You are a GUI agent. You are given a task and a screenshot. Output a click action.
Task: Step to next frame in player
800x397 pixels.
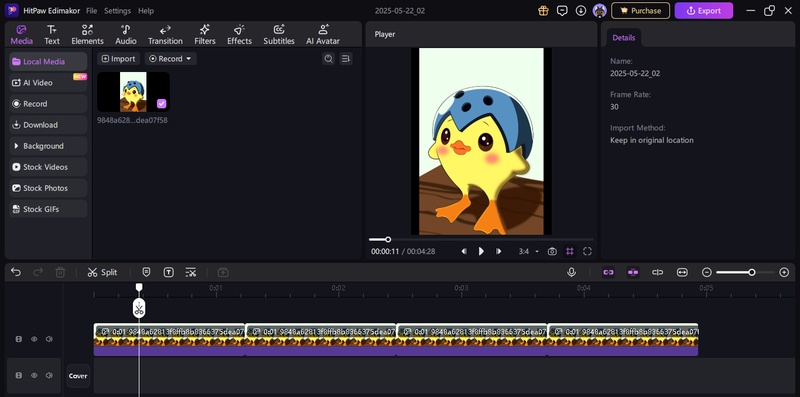coord(498,251)
